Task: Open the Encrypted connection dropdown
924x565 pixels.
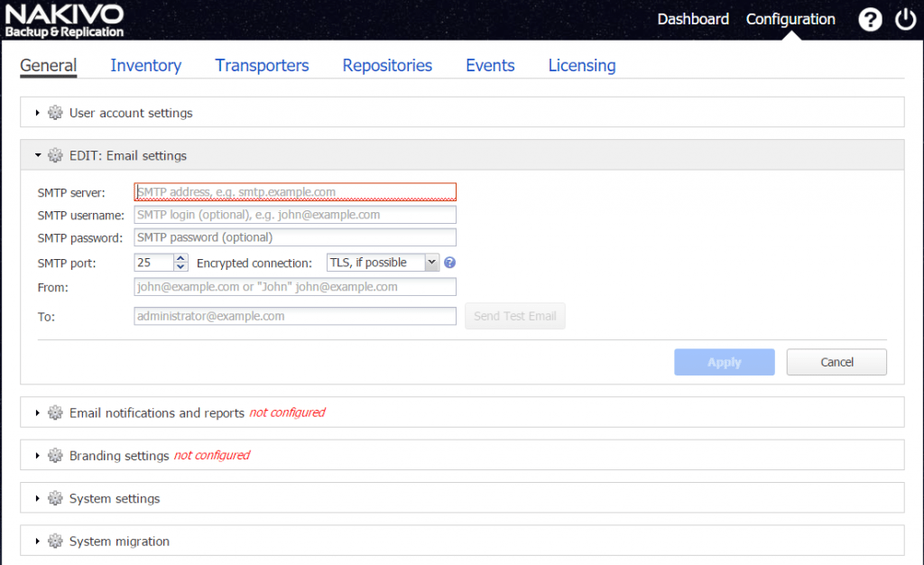Action: pos(432,262)
